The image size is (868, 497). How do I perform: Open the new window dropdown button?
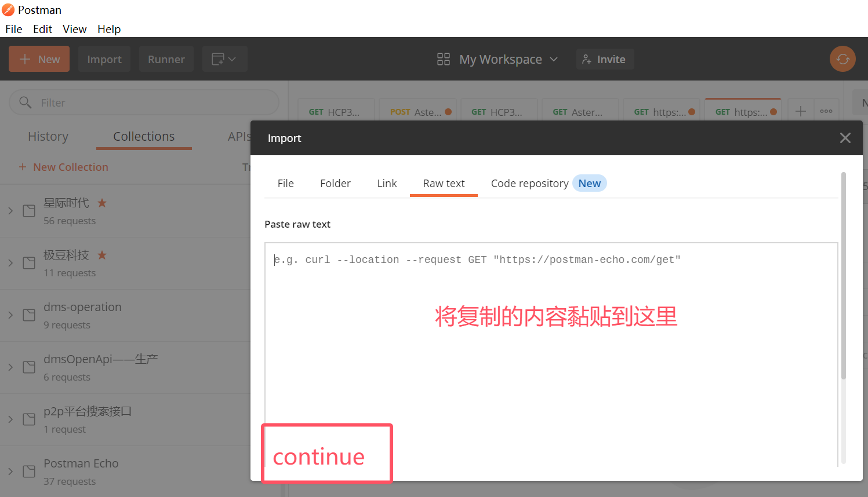pyautogui.click(x=225, y=59)
